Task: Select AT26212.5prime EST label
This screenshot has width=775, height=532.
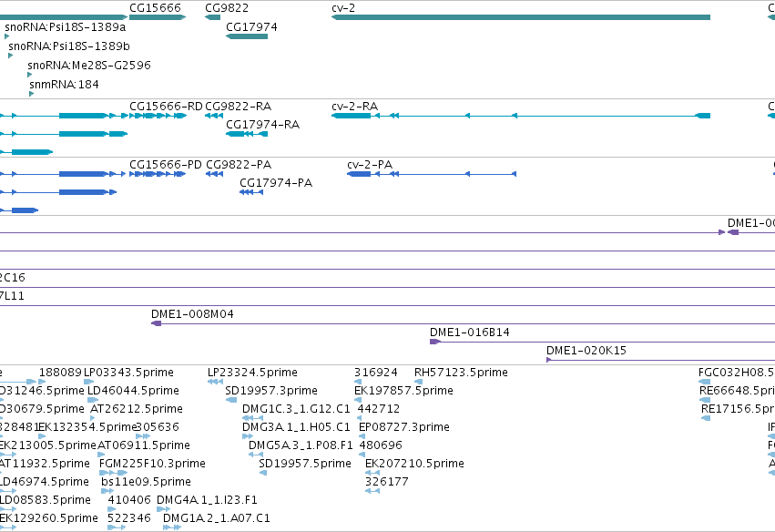Action: pyautogui.click(x=137, y=409)
